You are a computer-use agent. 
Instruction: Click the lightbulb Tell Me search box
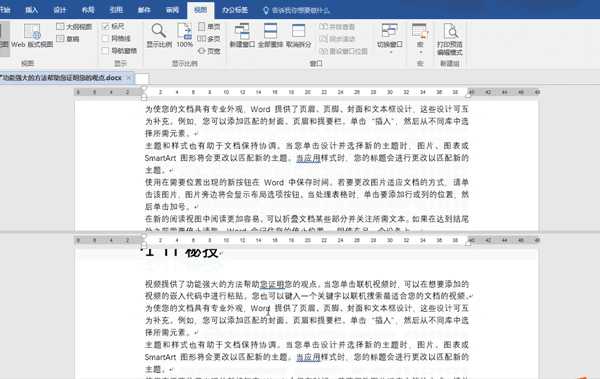pyautogui.click(x=296, y=10)
